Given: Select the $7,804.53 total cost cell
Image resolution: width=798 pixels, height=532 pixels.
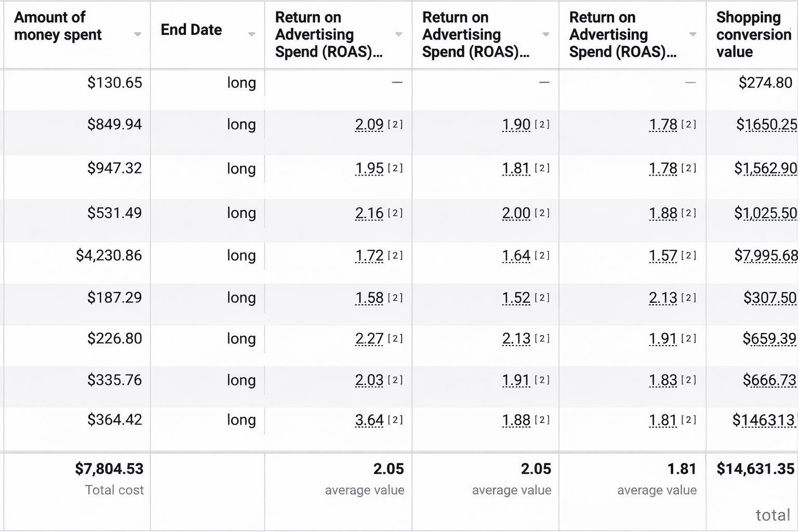Looking at the screenshot, I should (109, 469).
